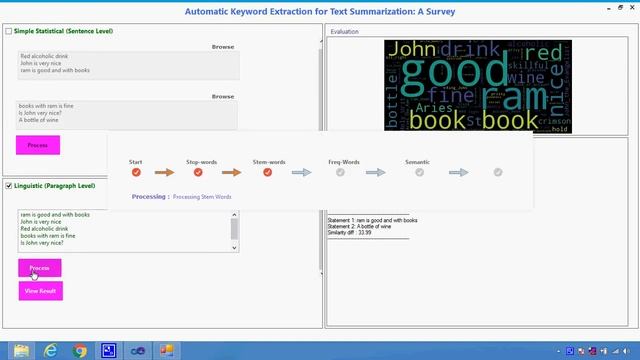Click 'Statement 2: A bottle of wine' text
The height and width of the screenshot is (360, 640).
pyautogui.click(x=359, y=227)
